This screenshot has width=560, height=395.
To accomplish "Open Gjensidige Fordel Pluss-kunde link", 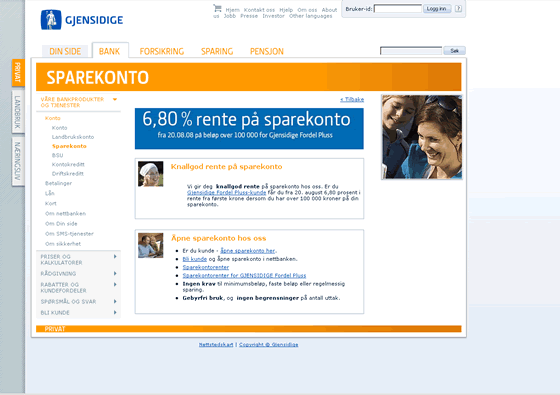I will 226,192.
